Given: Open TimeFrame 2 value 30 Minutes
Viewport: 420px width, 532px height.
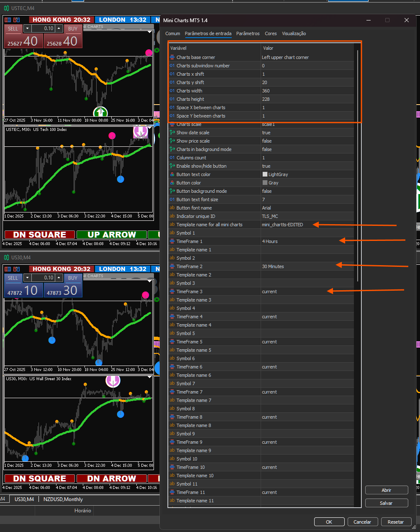Looking at the screenshot, I should pyautogui.click(x=307, y=266).
